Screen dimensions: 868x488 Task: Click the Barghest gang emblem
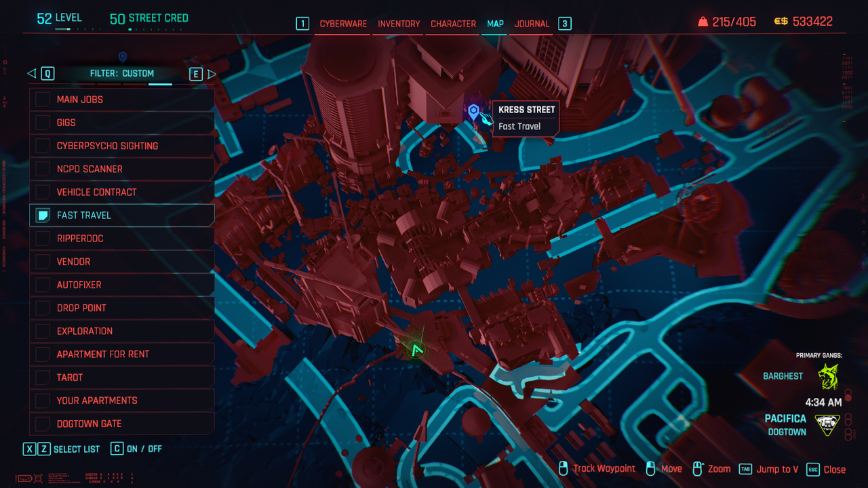pos(828,377)
